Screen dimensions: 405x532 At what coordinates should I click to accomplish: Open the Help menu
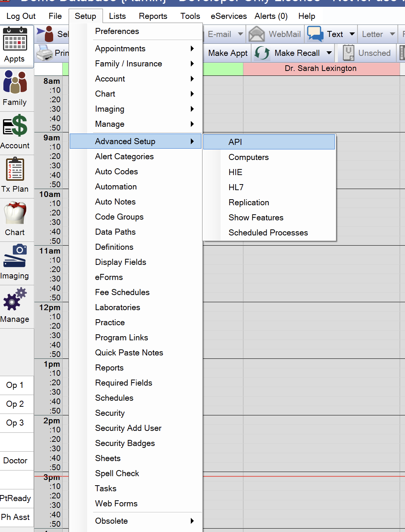307,16
